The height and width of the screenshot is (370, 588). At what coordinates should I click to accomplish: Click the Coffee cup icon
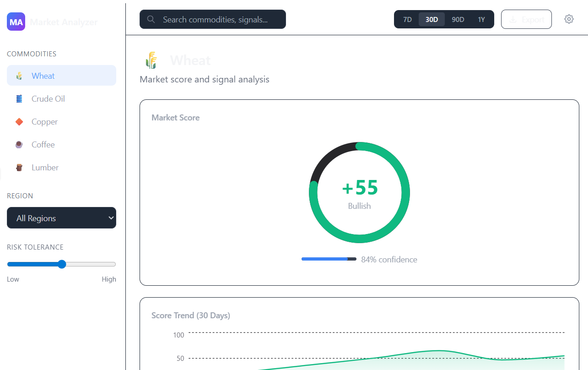pyautogui.click(x=19, y=145)
